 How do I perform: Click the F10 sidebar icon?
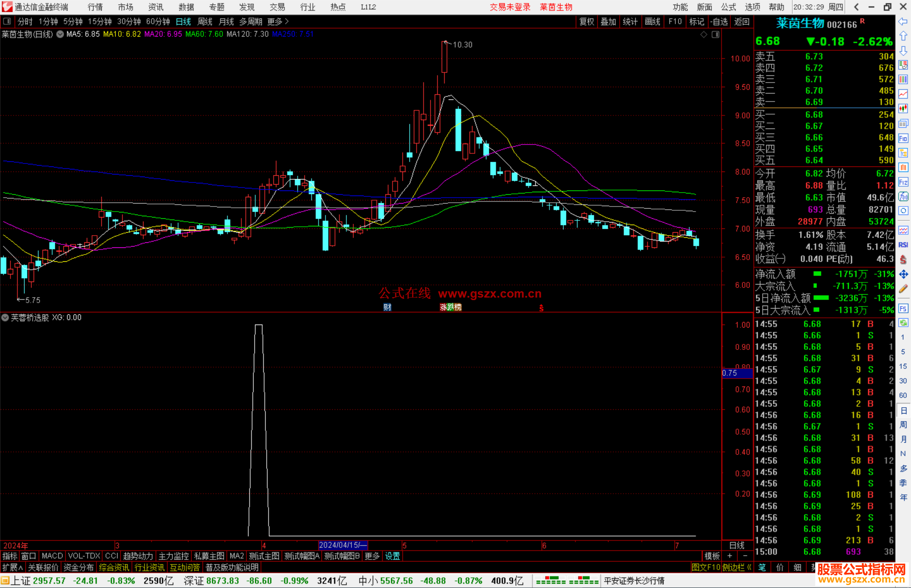pos(903,138)
